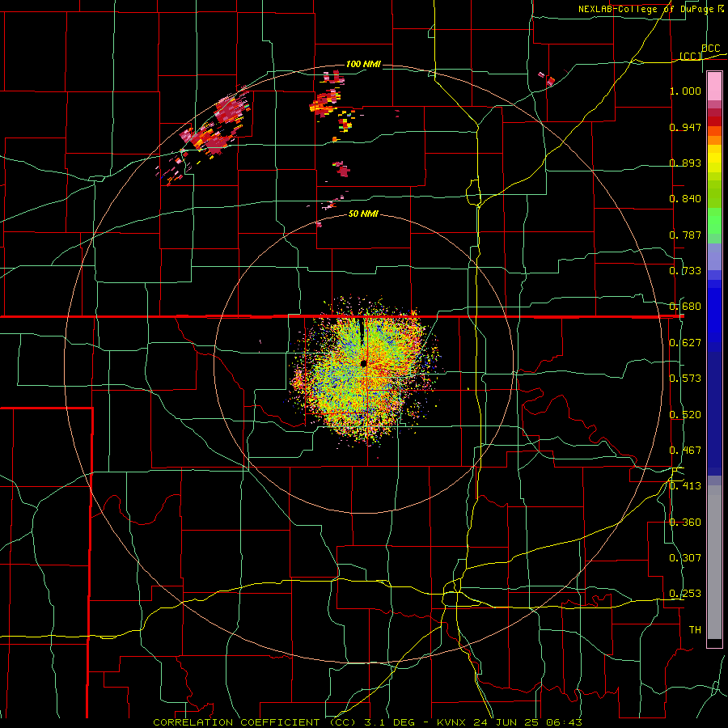
Task: Click the 0.627 legend value
Action: point(685,343)
